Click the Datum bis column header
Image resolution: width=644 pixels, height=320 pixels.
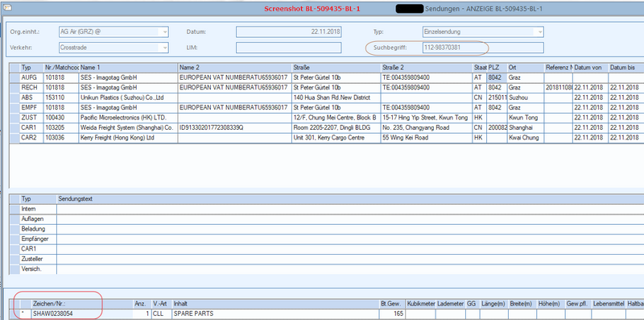626,68
